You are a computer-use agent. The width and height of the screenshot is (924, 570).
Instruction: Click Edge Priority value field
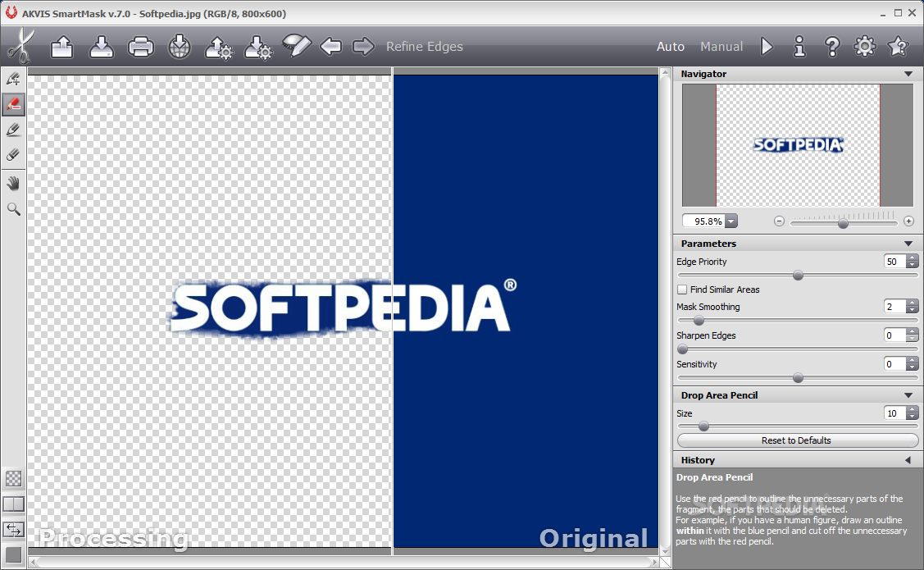(894, 262)
